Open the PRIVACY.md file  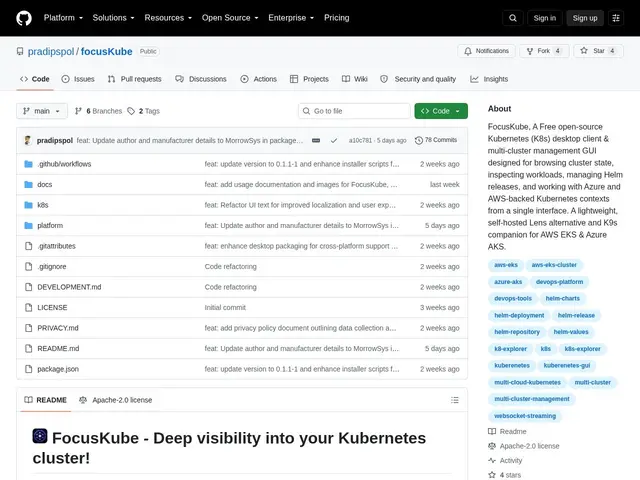58,328
